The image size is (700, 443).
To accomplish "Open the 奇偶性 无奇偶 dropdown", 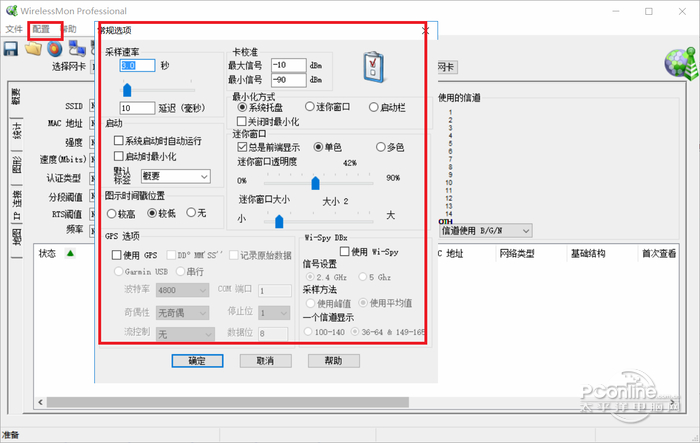I will pyautogui.click(x=182, y=313).
